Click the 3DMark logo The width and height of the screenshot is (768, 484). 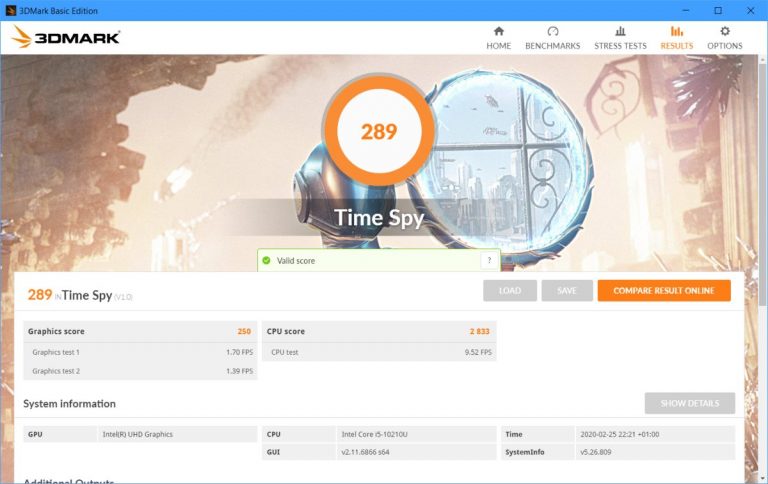pos(66,38)
